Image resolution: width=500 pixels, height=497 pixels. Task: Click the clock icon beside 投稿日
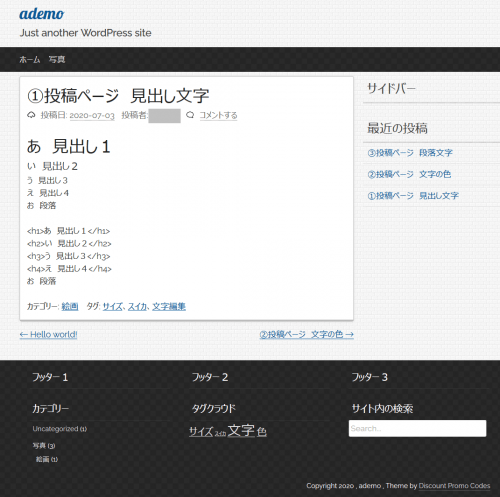[x=31, y=115]
